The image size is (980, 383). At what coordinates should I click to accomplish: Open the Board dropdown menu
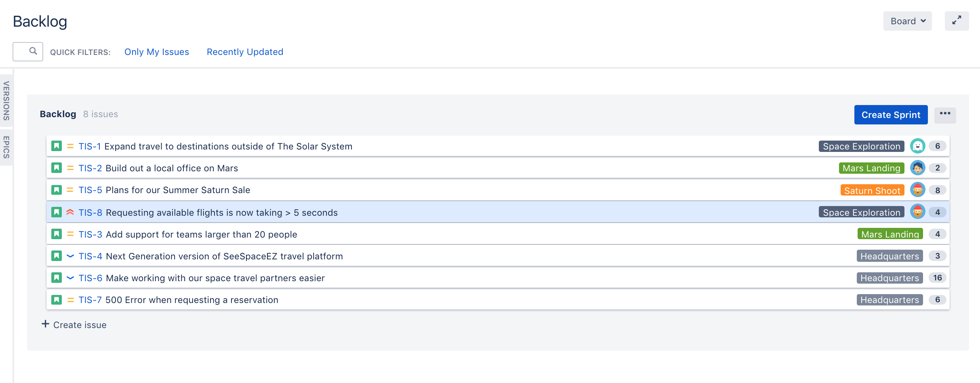907,21
